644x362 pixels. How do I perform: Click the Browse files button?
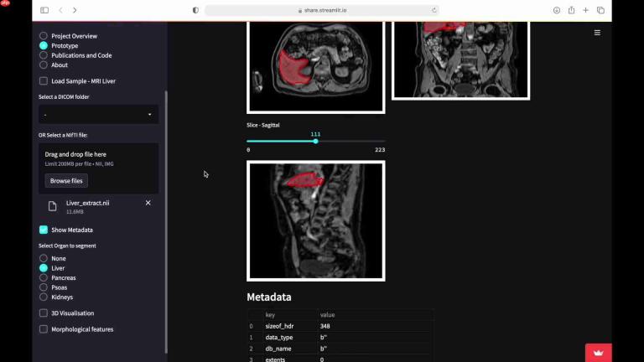tap(66, 181)
